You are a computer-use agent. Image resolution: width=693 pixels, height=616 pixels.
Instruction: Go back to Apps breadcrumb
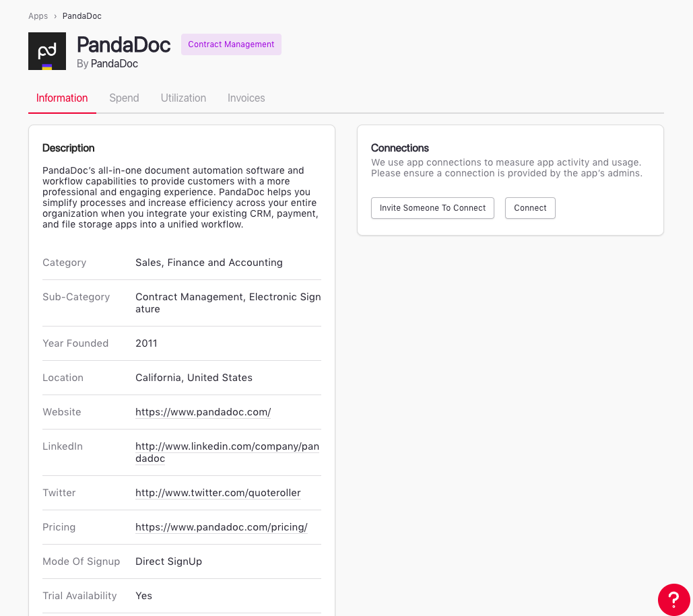(x=38, y=16)
